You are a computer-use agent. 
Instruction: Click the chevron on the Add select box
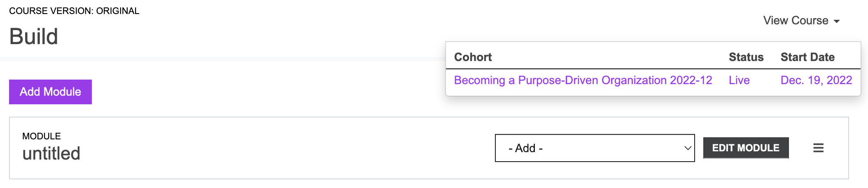point(687,148)
